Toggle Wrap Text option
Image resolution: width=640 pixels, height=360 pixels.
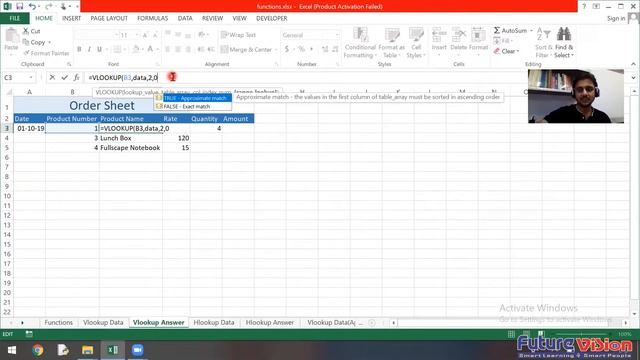click(x=238, y=35)
